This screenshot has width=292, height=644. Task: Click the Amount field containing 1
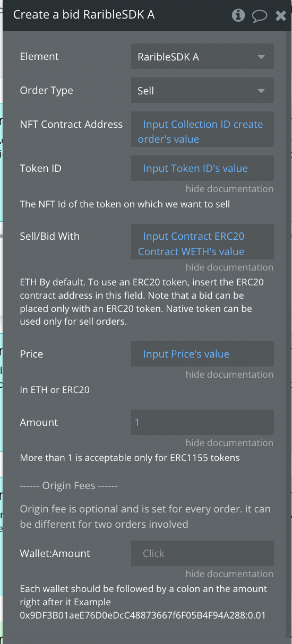tap(202, 422)
